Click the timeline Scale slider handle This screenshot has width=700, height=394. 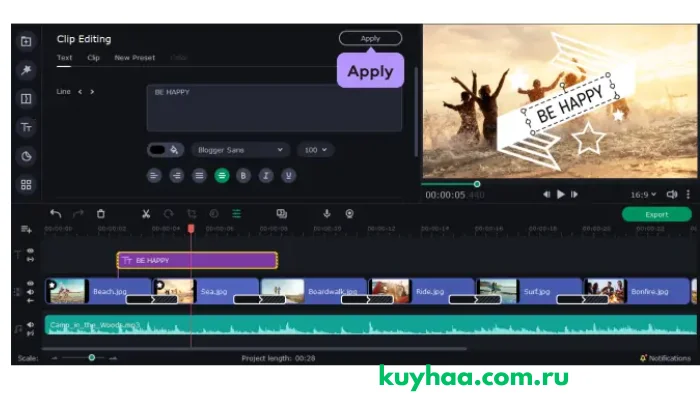coord(92,358)
